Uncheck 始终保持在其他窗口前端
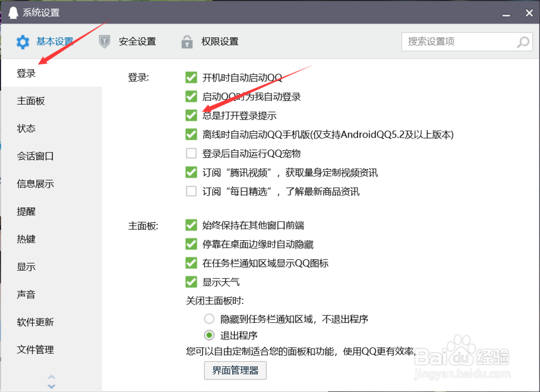 191,225
